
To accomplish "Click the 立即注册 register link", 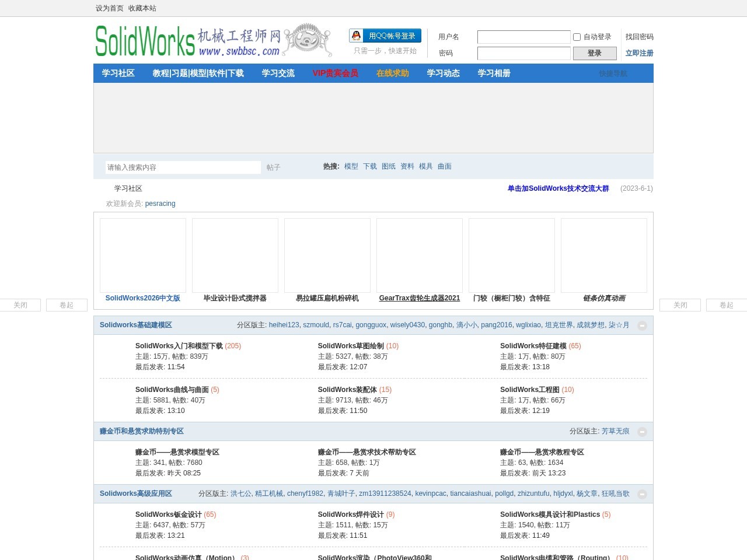I will pos(640,53).
